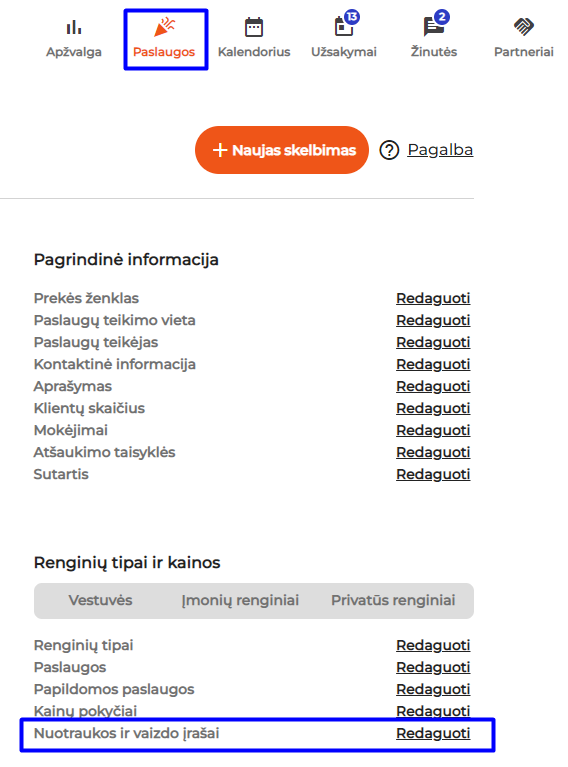Open the Partneriai handshake icon
Screen dimensions: 568x767
tap(523, 27)
